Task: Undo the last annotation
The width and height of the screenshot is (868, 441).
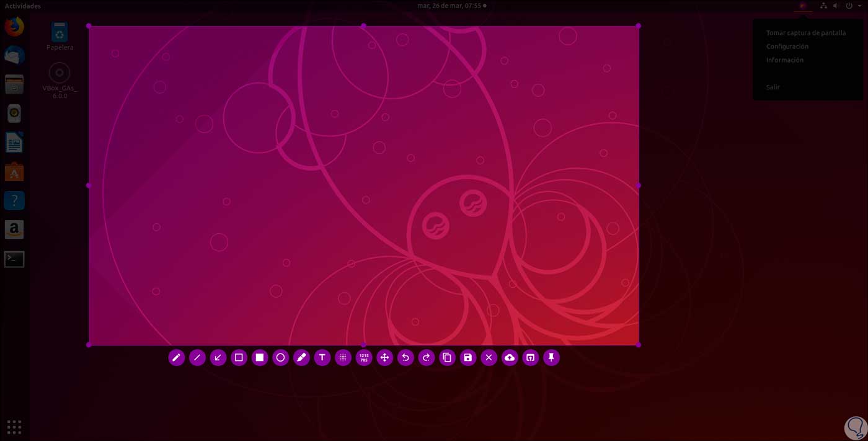Action: pyautogui.click(x=405, y=357)
